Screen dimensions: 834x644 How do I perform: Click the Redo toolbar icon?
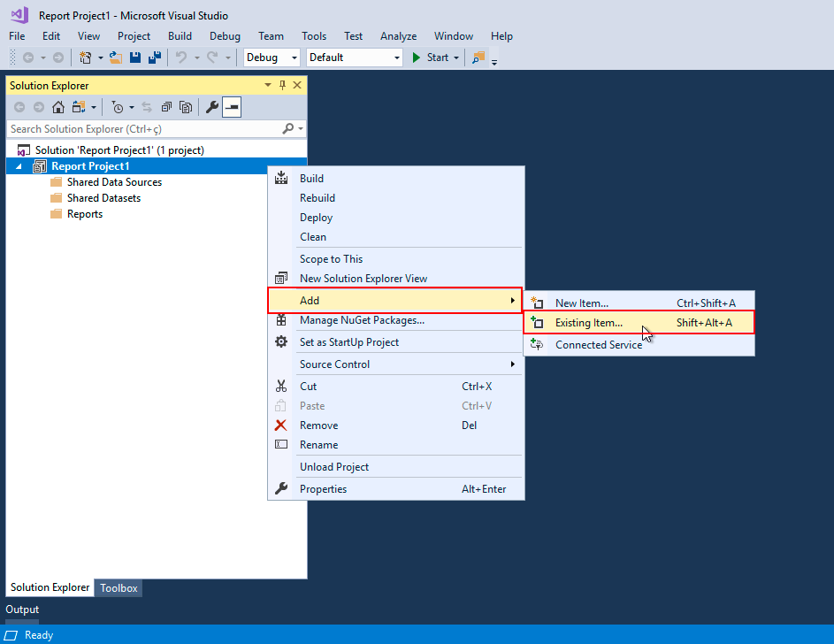pos(212,57)
